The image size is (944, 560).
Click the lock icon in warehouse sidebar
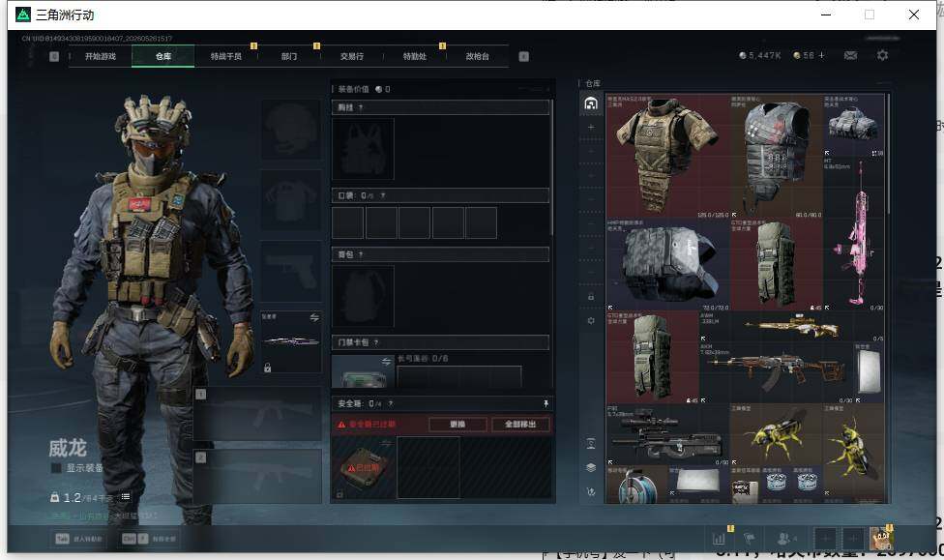(591, 297)
